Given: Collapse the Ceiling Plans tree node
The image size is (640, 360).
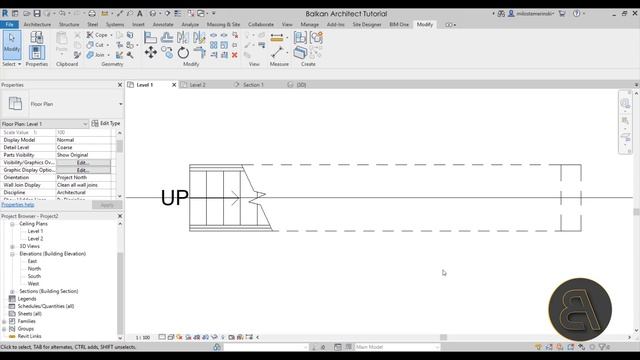Looking at the screenshot, I should (12, 224).
